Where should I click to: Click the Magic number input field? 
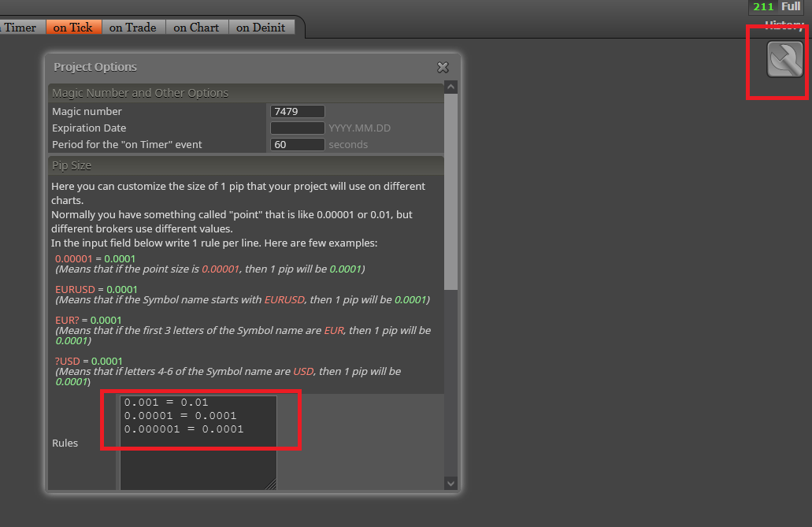(x=297, y=111)
